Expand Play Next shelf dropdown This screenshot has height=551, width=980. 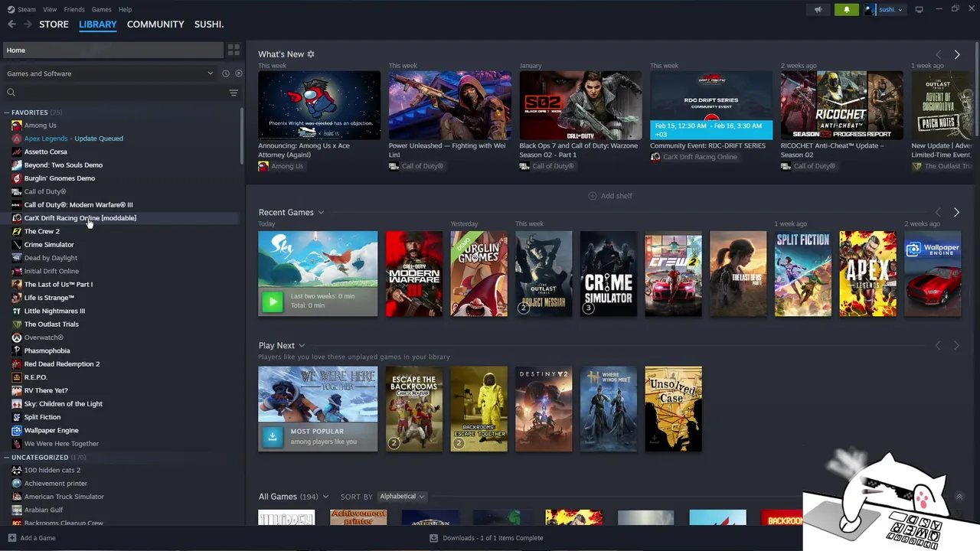(302, 346)
